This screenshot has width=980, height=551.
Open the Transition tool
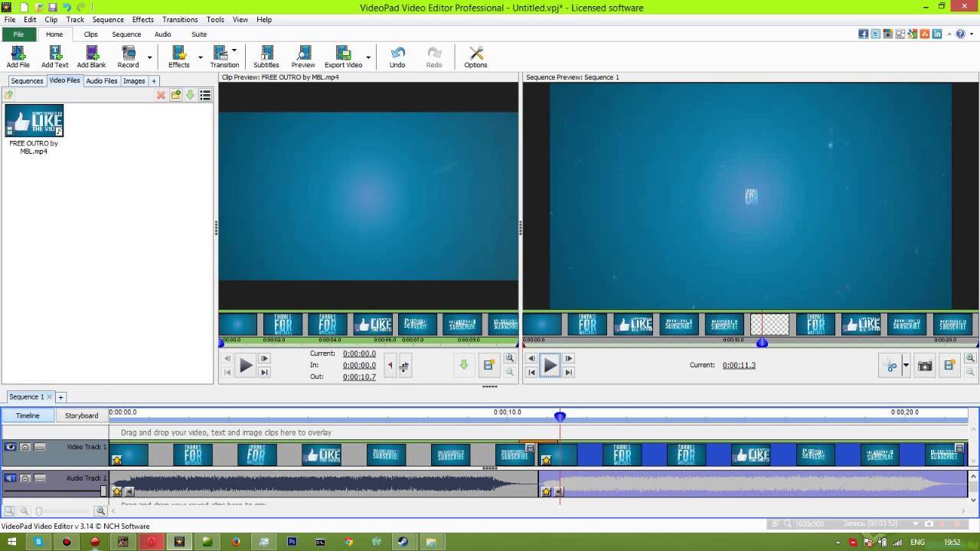pyautogui.click(x=223, y=57)
